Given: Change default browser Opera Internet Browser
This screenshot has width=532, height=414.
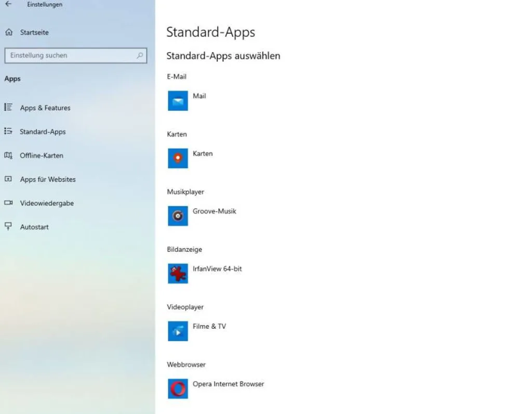Looking at the screenshot, I should (228, 384).
